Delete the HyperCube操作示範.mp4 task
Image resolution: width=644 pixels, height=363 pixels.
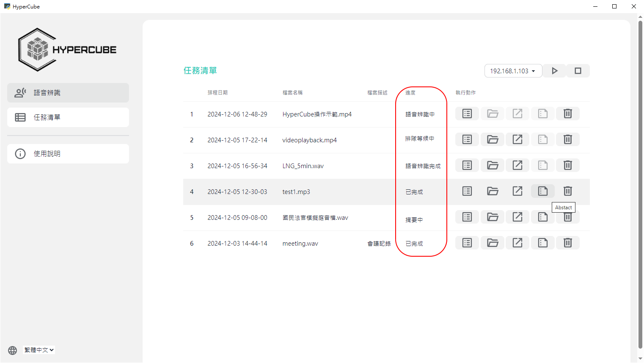(x=568, y=114)
